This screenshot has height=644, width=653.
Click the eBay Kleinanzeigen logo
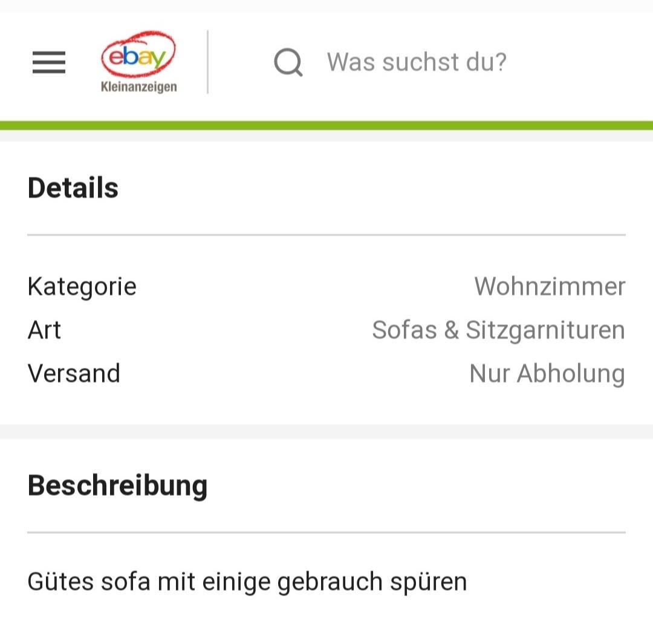coord(138,62)
